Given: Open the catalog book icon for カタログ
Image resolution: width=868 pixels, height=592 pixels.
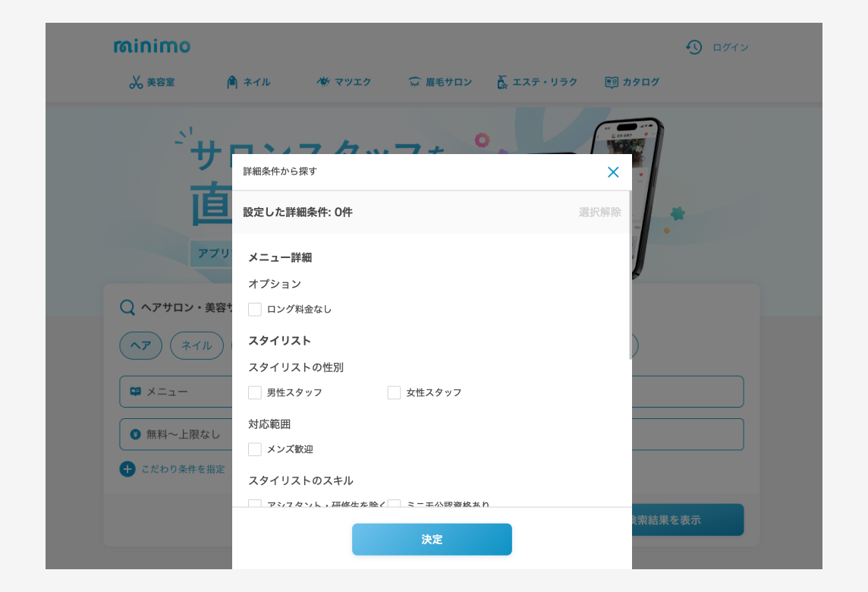Looking at the screenshot, I should click(x=611, y=82).
